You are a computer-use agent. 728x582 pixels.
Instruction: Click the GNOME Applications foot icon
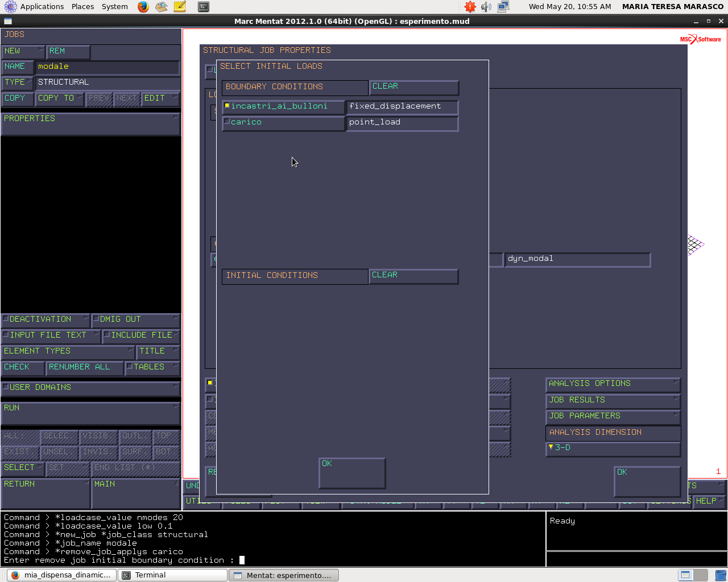(x=11, y=7)
